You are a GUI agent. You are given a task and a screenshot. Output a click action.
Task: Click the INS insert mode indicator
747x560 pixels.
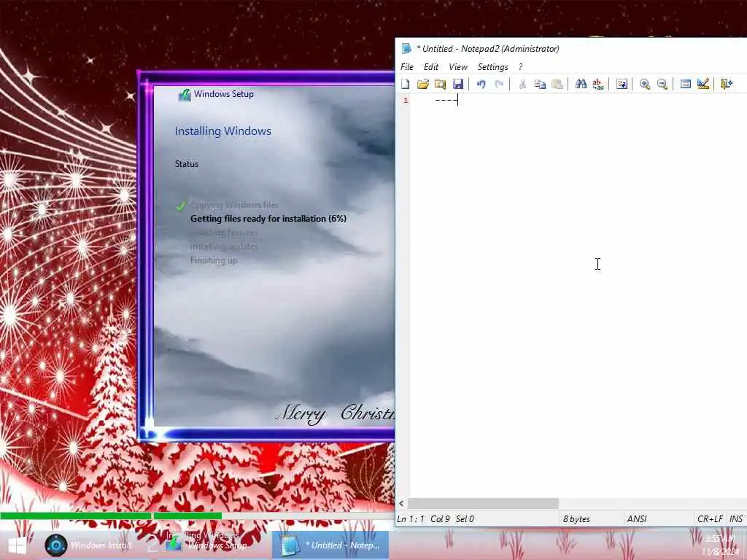tap(736, 519)
